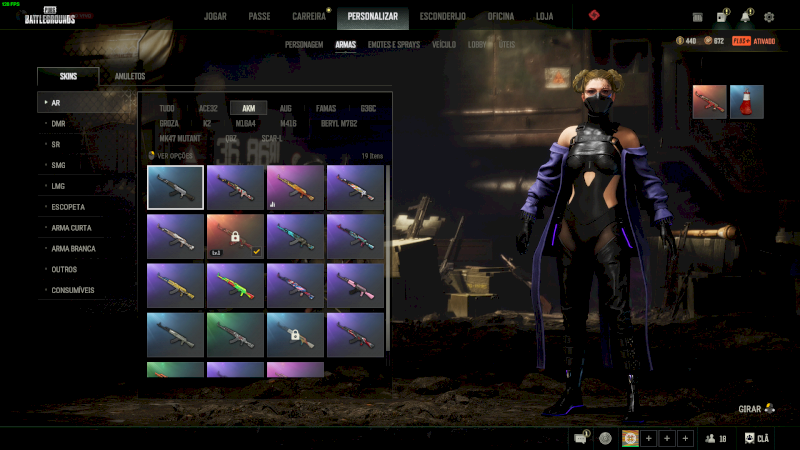Open the LOJA menu tab

544,17
